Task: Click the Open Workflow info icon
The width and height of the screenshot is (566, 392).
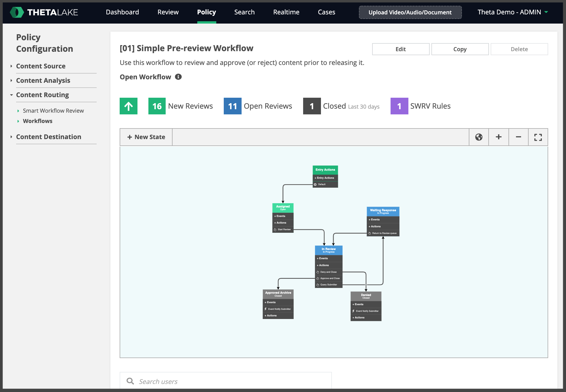Action: point(178,77)
